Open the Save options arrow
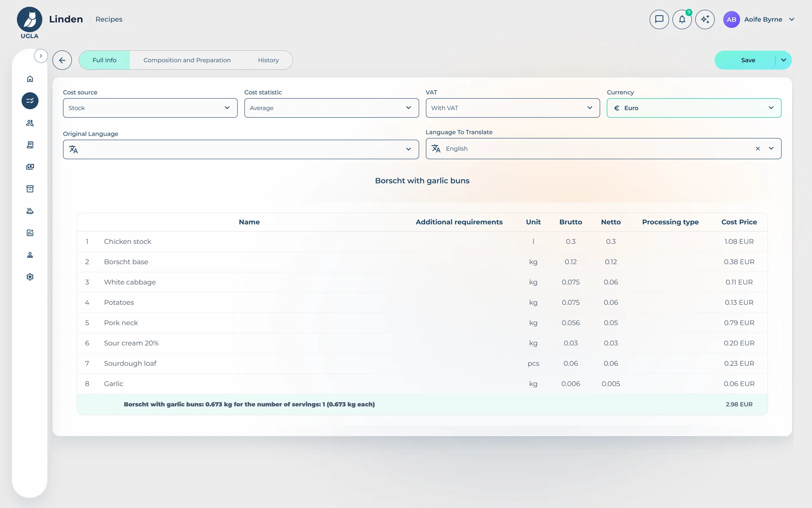 (x=784, y=60)
